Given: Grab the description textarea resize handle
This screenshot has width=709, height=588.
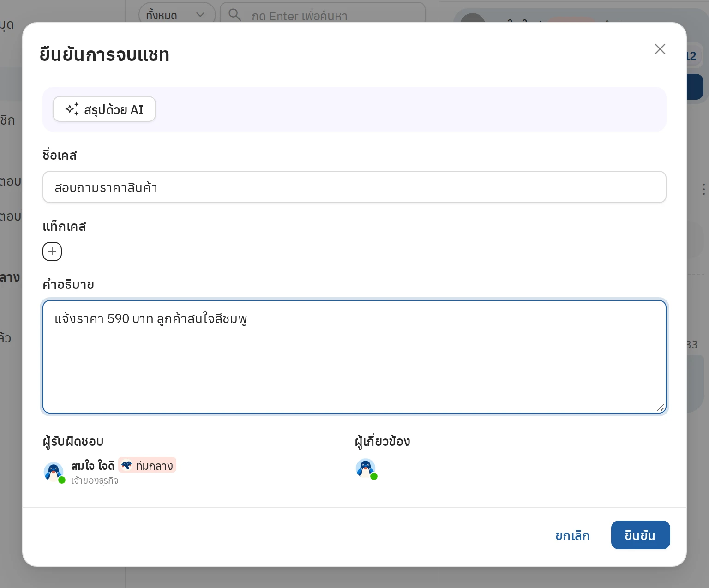Looking at the screenshot, I should tap(661, 408).
